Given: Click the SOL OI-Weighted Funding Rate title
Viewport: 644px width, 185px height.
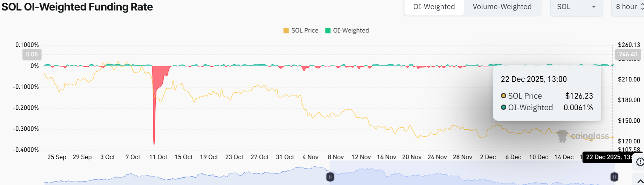Looking at the screenshot, I should (77, 7).
